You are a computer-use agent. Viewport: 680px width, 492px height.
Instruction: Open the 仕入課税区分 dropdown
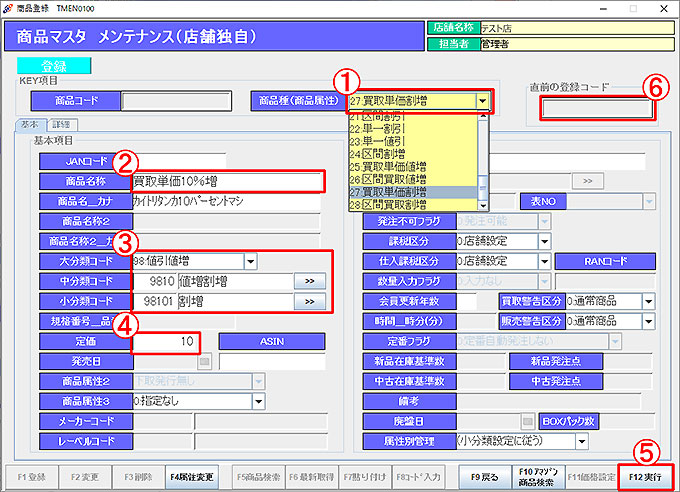(x=545, y=261)
